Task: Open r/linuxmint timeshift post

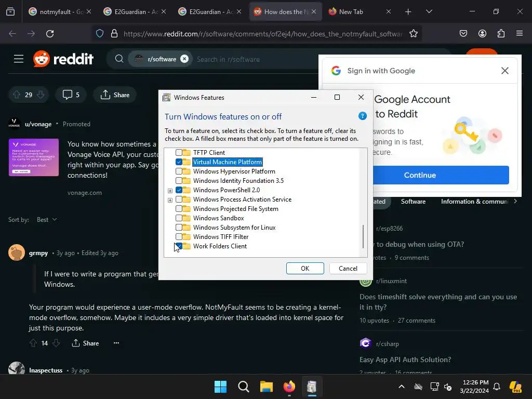Action: coord(438,302)
